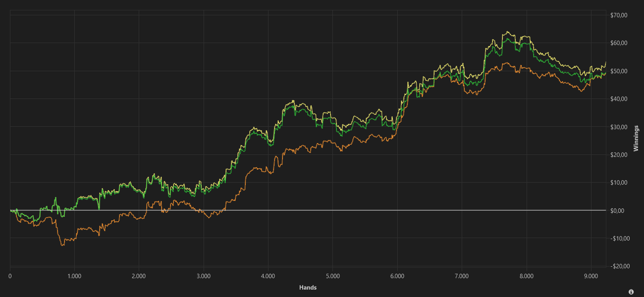Click the Hands axis title
The width and height of the screenshot is (644, 297).
click(308, 288)
